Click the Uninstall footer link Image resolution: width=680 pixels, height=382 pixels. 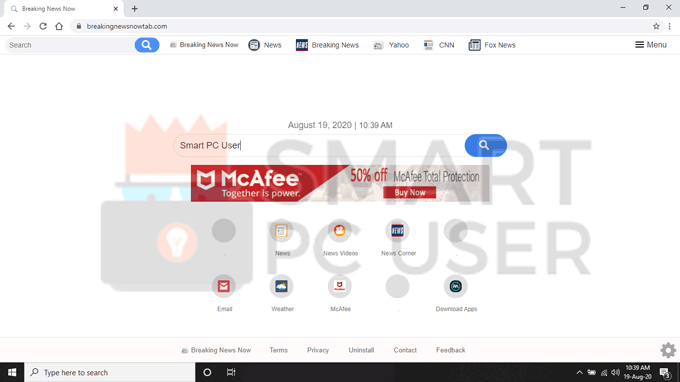pyautogui.click(x=361, y=350)
